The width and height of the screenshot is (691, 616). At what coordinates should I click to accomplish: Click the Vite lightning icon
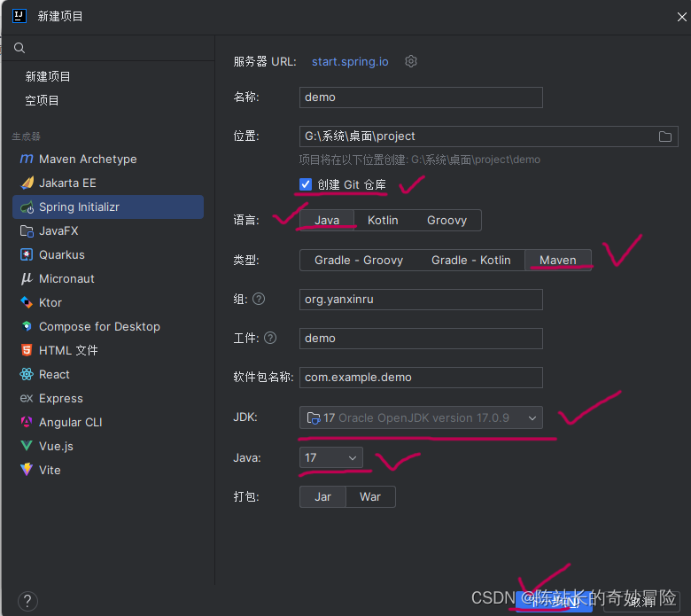[27, 470]
